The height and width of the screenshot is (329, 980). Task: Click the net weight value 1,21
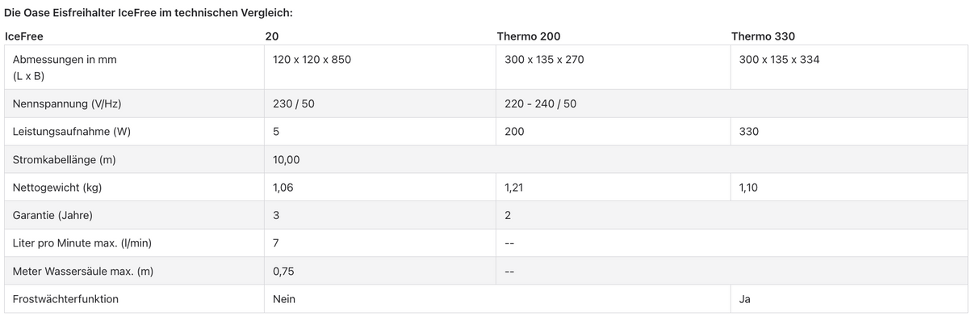tap(514, 188)
